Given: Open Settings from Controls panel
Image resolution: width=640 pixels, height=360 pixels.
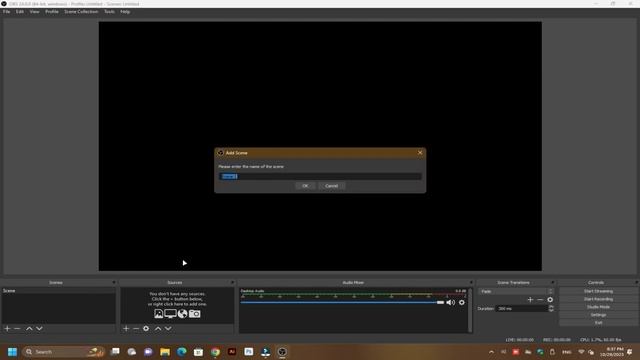Looking at the screenshot, I should coord(598,315).
